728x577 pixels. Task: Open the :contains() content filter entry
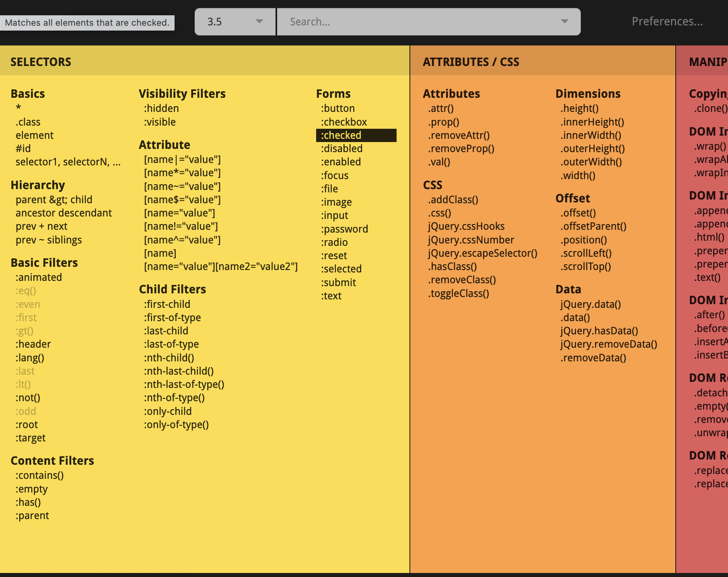tap(40, 475)
